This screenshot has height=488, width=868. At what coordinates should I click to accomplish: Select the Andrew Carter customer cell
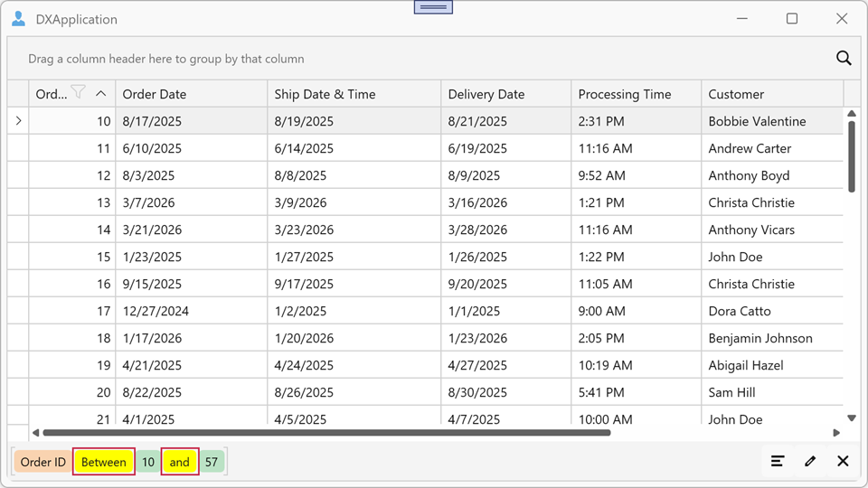point(772,148)
